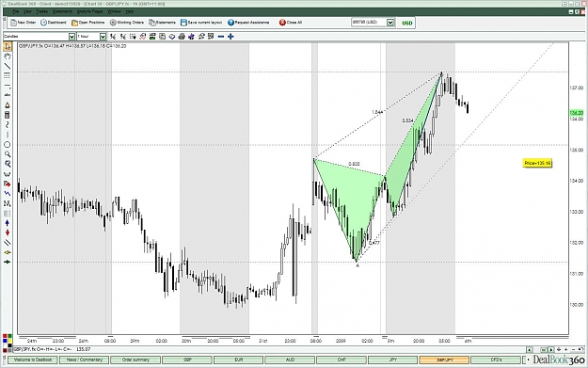
Task: Open the Analytic Pages menu
Action: pyautogui.click(x=89, y=11)
